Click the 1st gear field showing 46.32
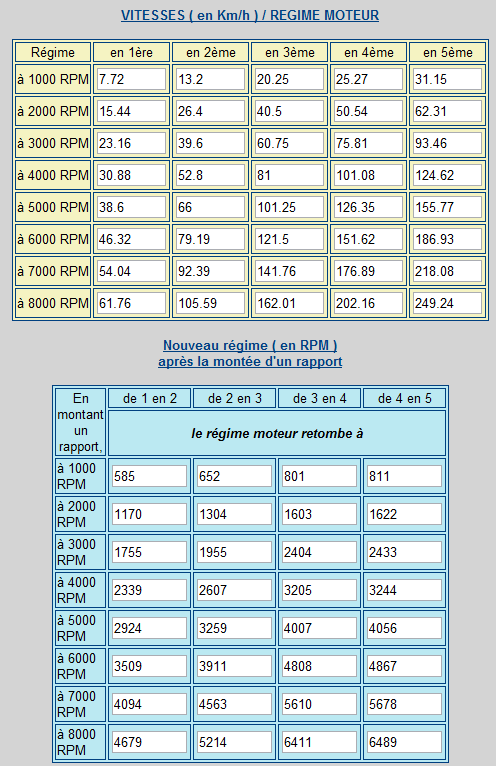Viewport: 496px width, 768px height. click(131, 239)
